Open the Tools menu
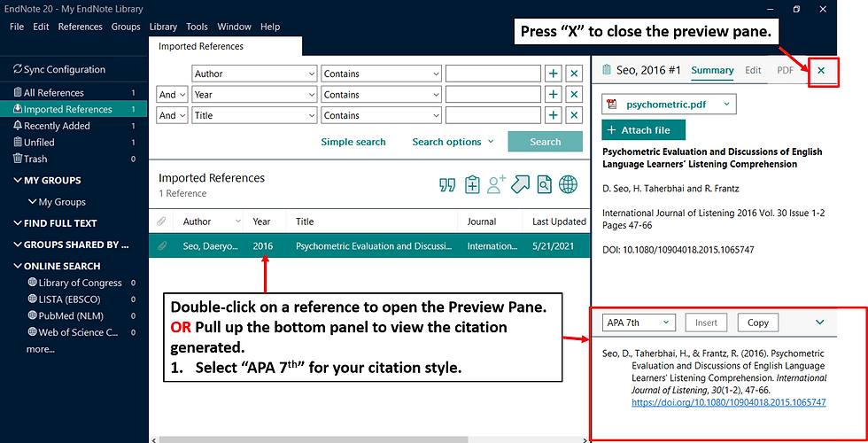Viewport: 868px width, 443px height. (197, 27)
